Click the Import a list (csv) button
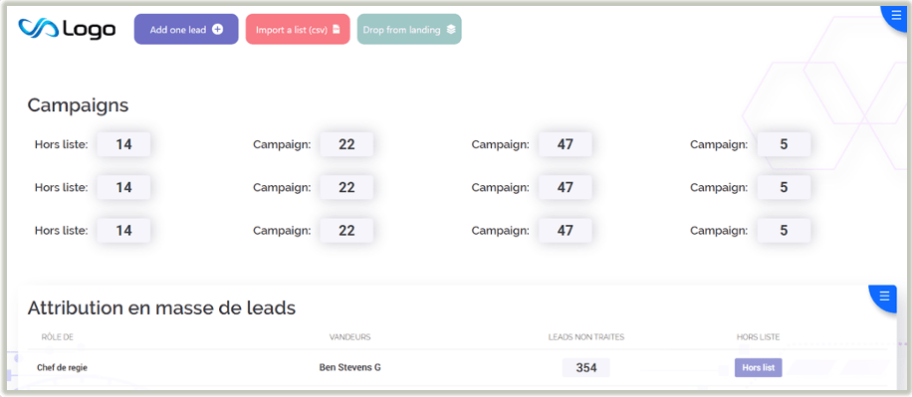The width and height of the screenshot is (912, 397). pos(298,30)
